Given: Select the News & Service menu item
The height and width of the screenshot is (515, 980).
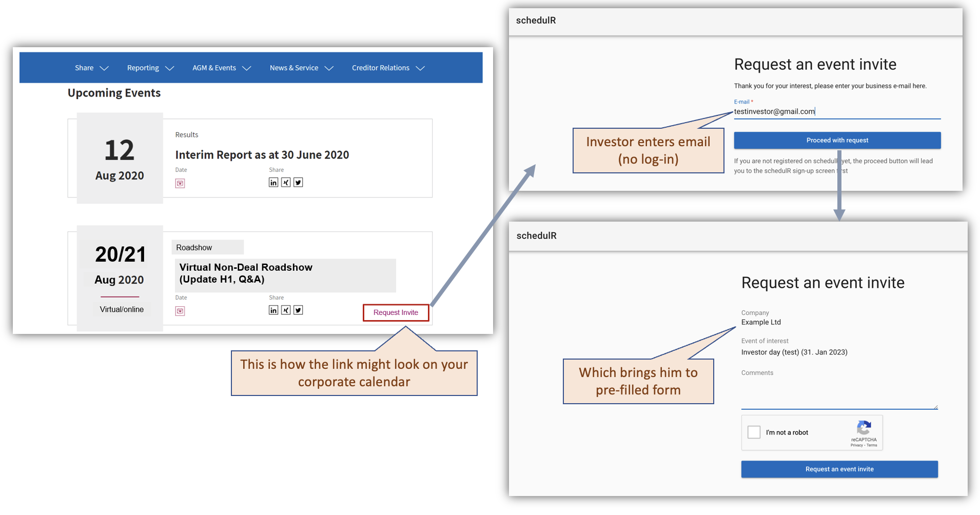Looking at the screenshot, I should pos(293,67).
